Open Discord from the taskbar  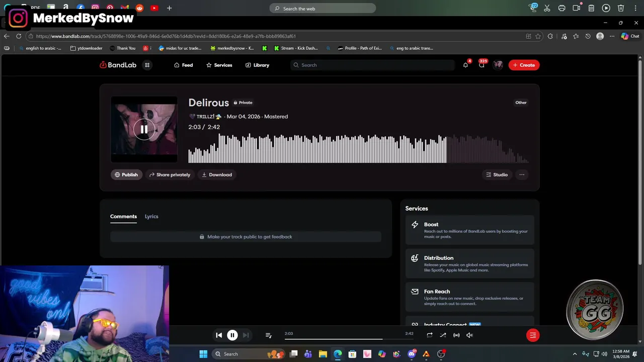pos(412,354)
